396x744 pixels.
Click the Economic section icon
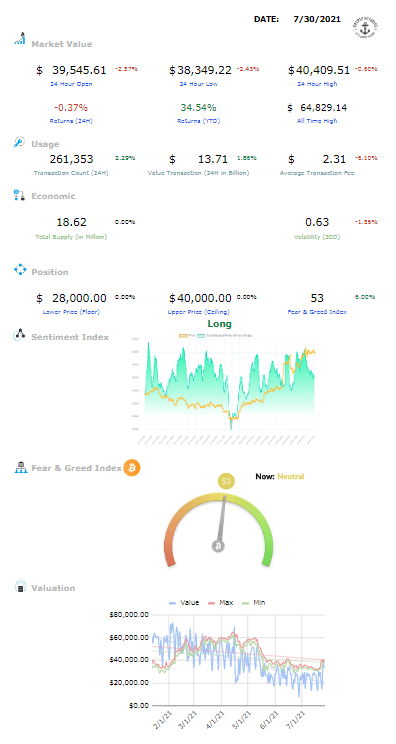[19, 195]
